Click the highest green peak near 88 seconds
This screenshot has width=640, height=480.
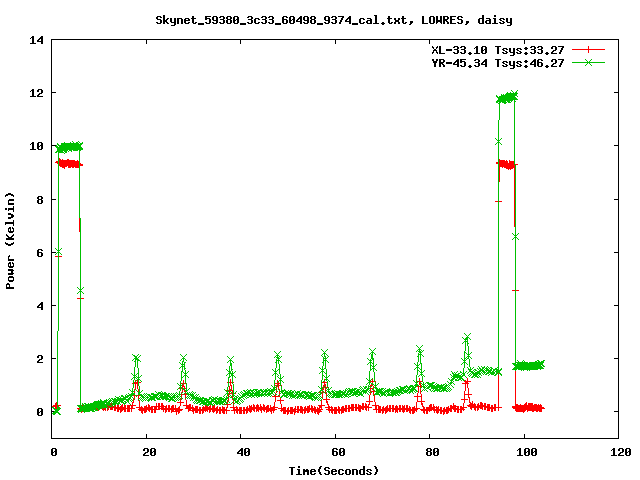click(467, 338)
